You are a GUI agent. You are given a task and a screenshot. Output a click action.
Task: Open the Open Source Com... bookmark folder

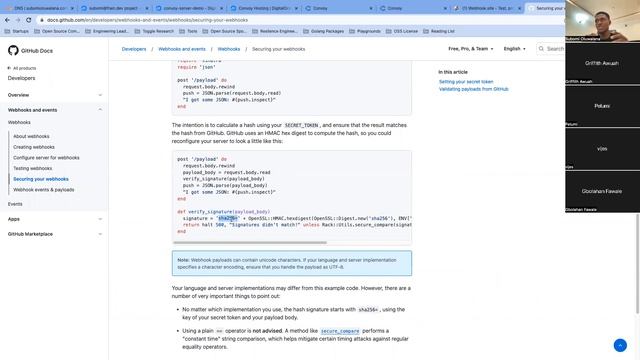click(57, 31)
